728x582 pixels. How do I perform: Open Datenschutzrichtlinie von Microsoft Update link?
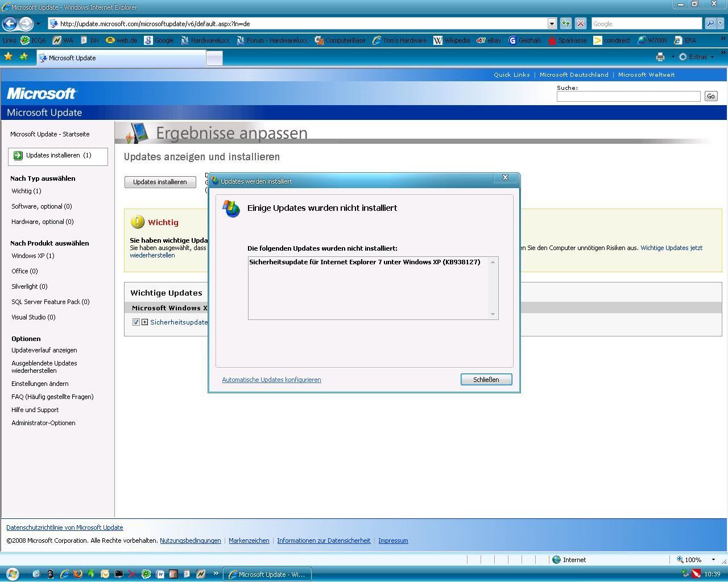(64, 527)
